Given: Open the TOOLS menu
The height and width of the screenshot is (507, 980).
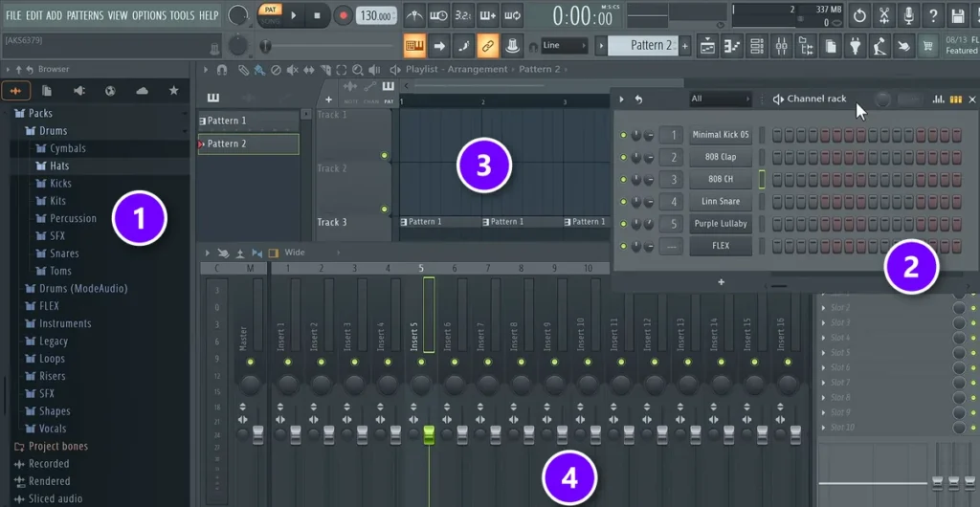Looking at the screenshot, I should click(x=183, y=15).
